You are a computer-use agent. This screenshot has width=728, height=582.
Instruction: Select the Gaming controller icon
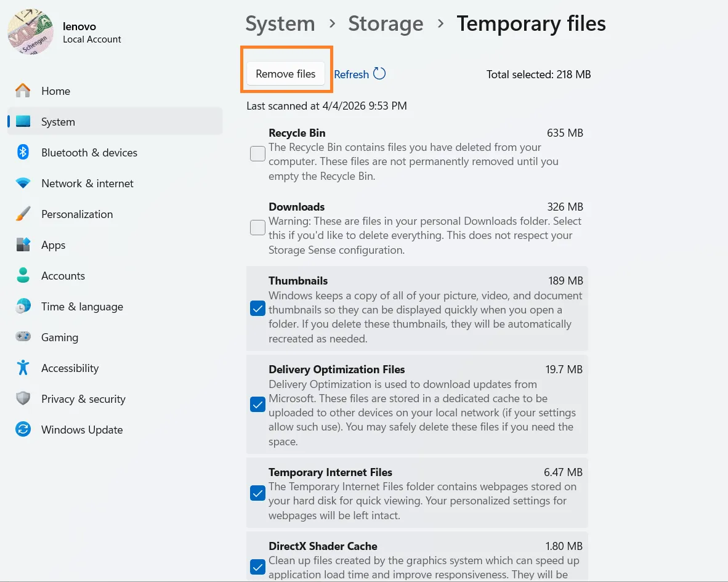click(x=23, y=337)
